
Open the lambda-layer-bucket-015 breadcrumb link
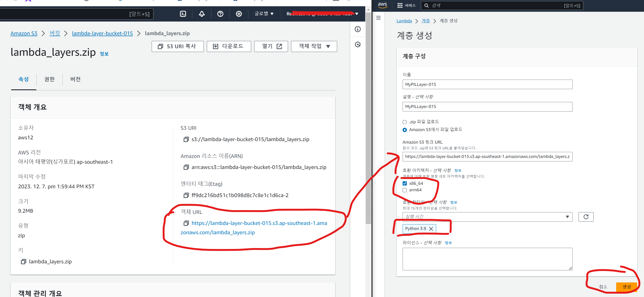click(102, 33)
